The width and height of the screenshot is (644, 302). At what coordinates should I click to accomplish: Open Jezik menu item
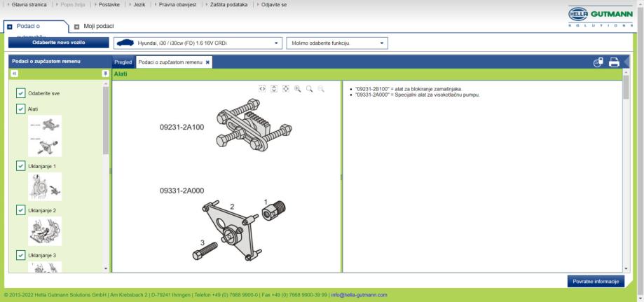click(x=139, y=5)
